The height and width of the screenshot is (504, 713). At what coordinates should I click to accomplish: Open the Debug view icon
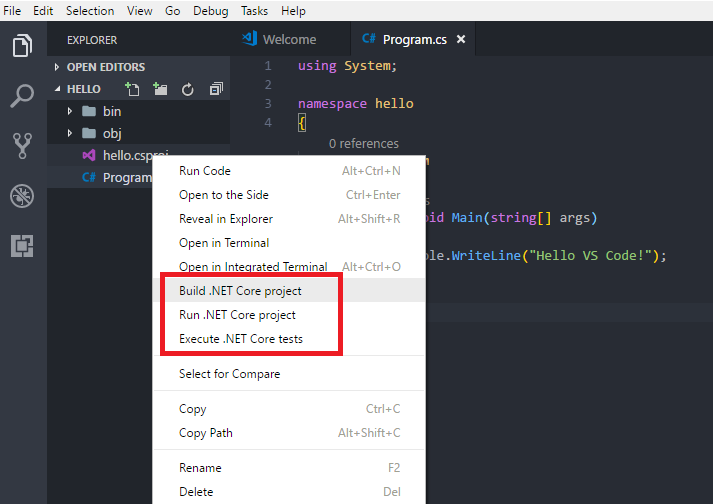tap(22, 196)
